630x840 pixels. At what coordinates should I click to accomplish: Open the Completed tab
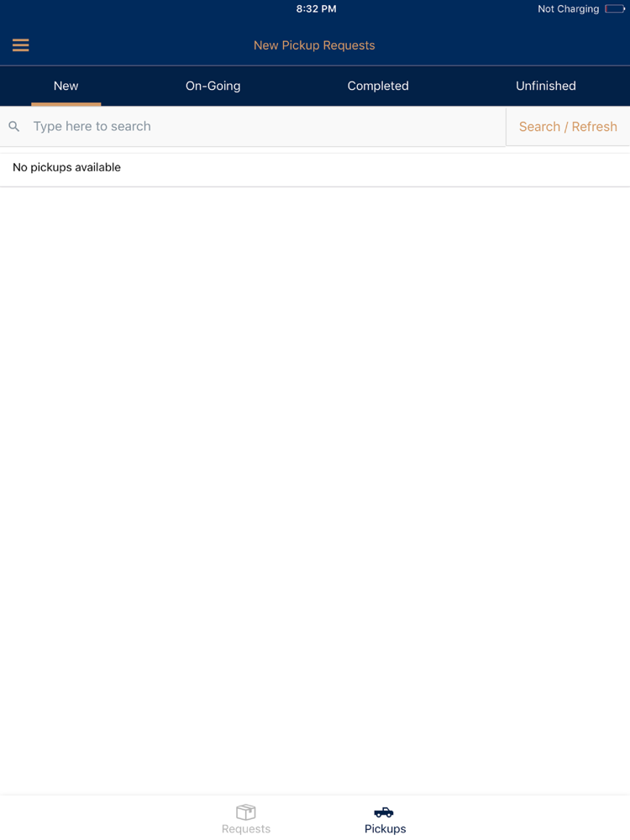point(378,86)
